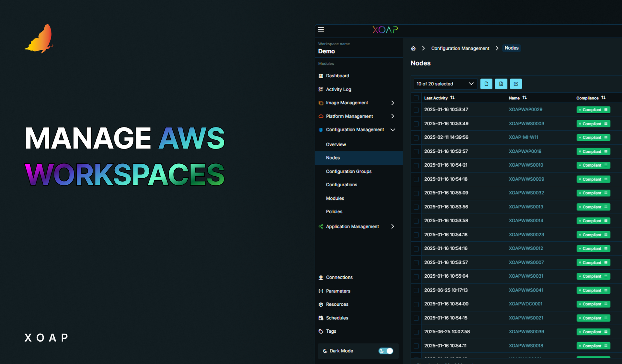This screenshot has width=622, height=364.
Task: Switch to the Policies section
Action: (334, 212)
